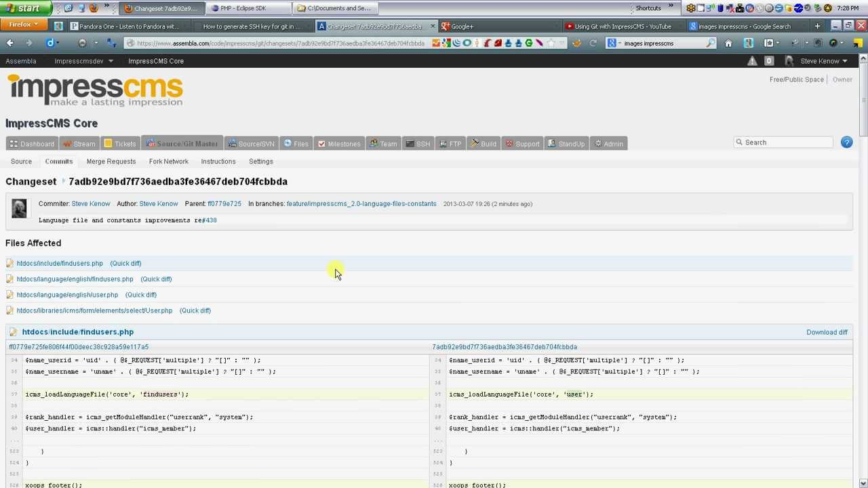Open the SSH tab
868x488 pixels.
(x=418, y=144)
